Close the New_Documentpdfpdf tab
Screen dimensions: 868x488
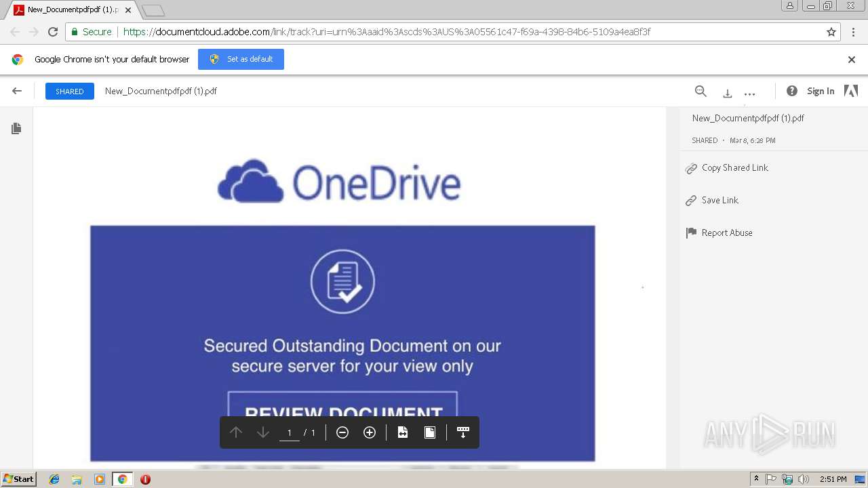(128, 10)
